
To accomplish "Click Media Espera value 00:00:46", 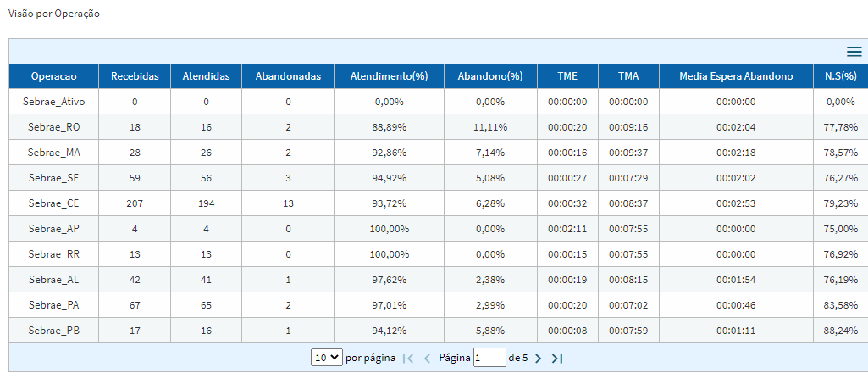I will pyautogui.click(x=736, y=305).
